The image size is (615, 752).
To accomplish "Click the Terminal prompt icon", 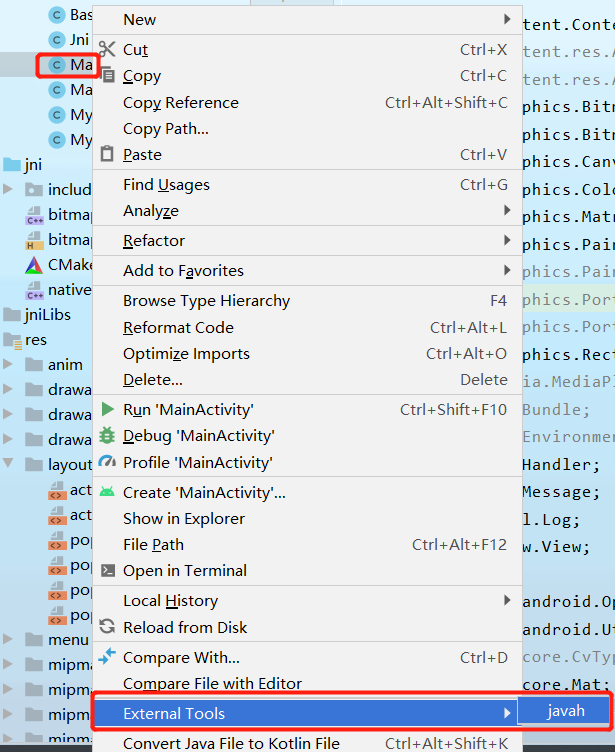I will coord(107,570).
